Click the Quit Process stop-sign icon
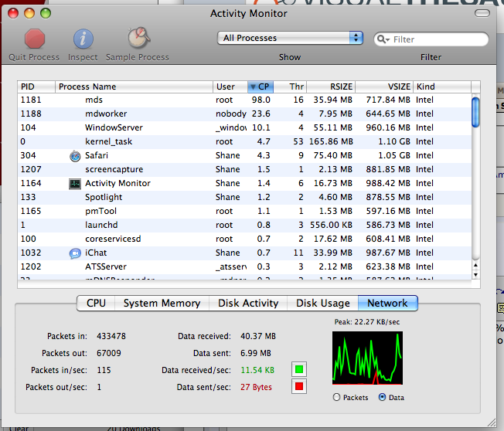This screenshot has width=504, height=431. 34,39
